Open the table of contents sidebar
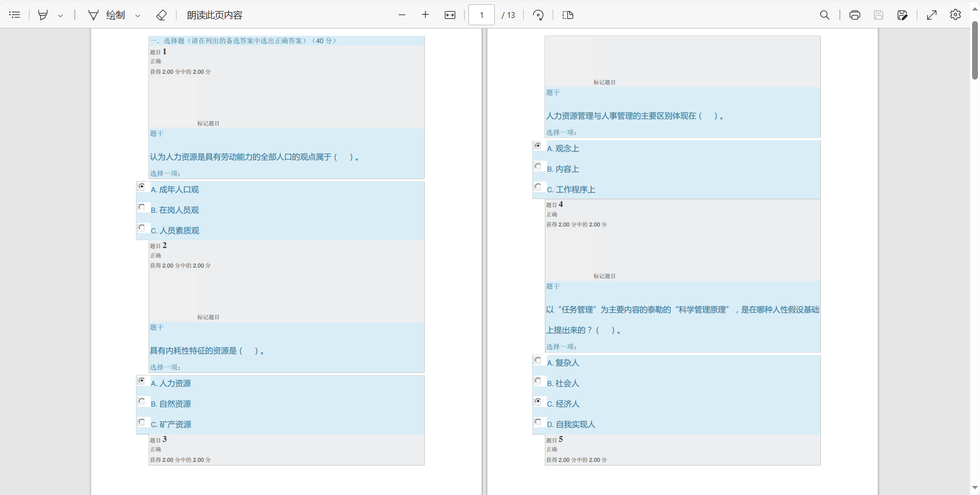The image size is (980, 495). pyautogui.click(x=15, y=15)
